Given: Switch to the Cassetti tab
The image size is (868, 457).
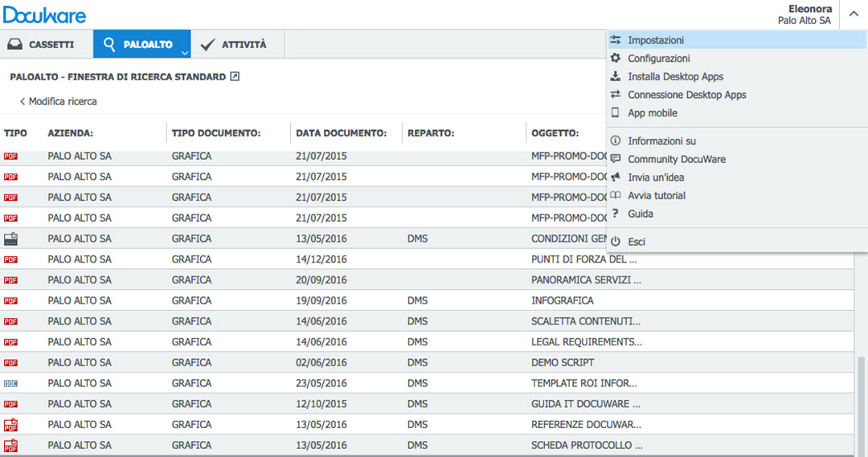Looking at the screenshot, I should (47, 44).
